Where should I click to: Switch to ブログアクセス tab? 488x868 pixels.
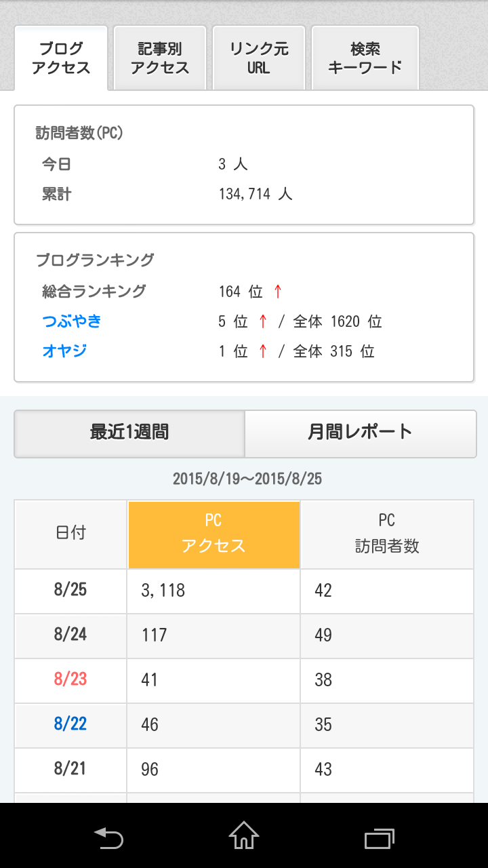tap(61, 58)
